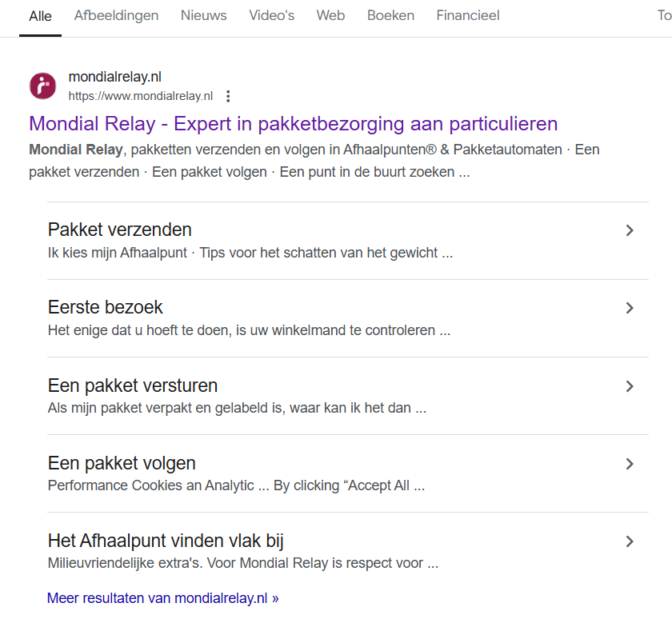Viewport: 672px width, 619px height.
Task: Select the Alle results tab
Action: (40, 16)
